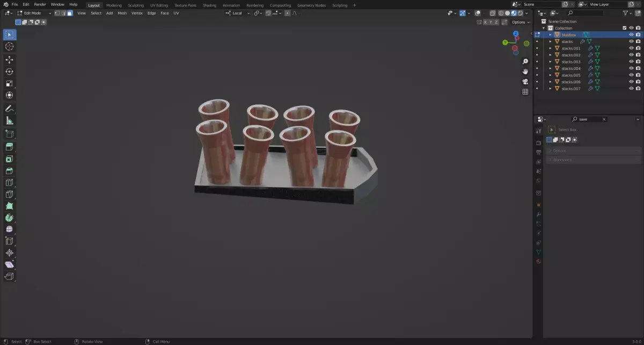Select the Move tool from the left toolbar

click(x=9, y=59)
